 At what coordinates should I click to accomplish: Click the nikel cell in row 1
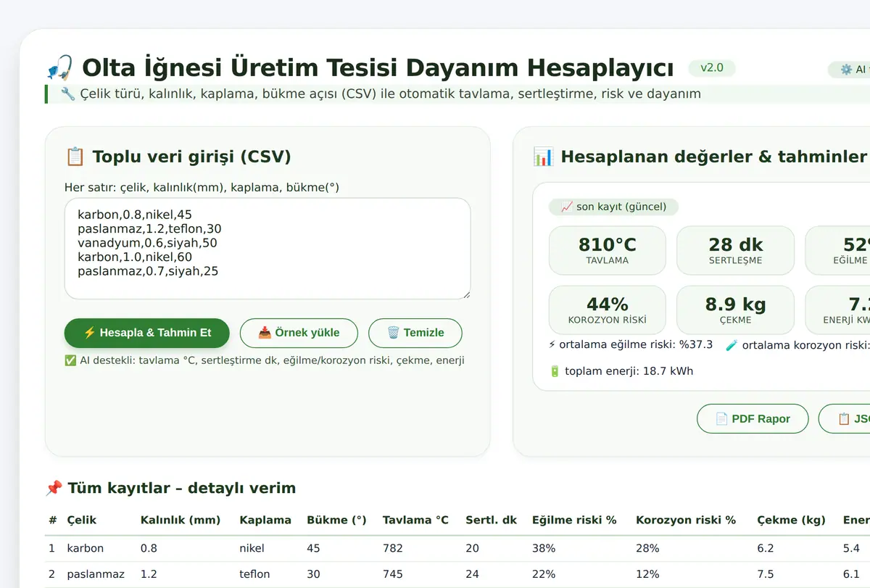(252, 548)
